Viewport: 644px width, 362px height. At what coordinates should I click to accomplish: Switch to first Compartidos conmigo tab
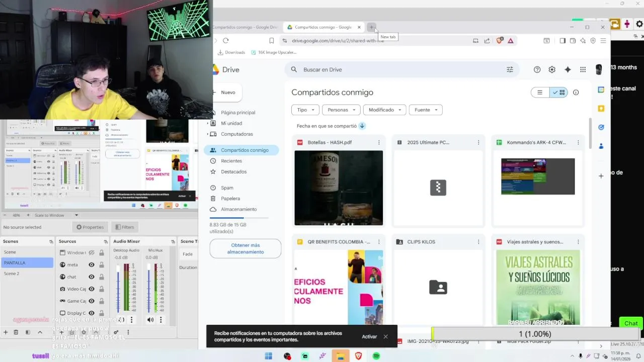coord(246,27)
